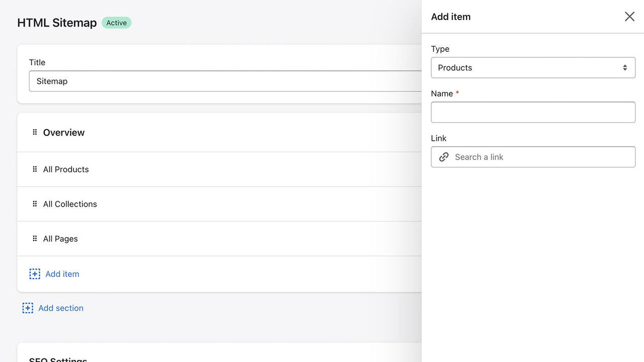
Task: Click the stepper arrows on the Type selector
Action: [625, 67]
